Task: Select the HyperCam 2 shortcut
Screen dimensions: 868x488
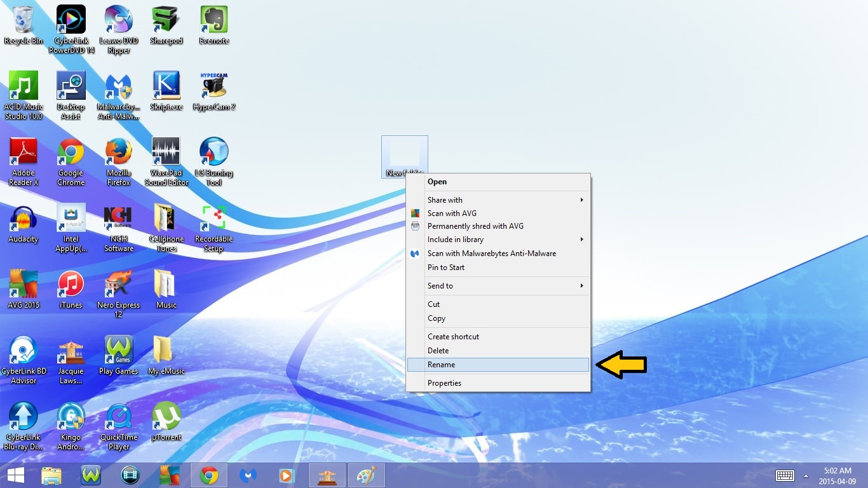Action: tap(214, 91)
